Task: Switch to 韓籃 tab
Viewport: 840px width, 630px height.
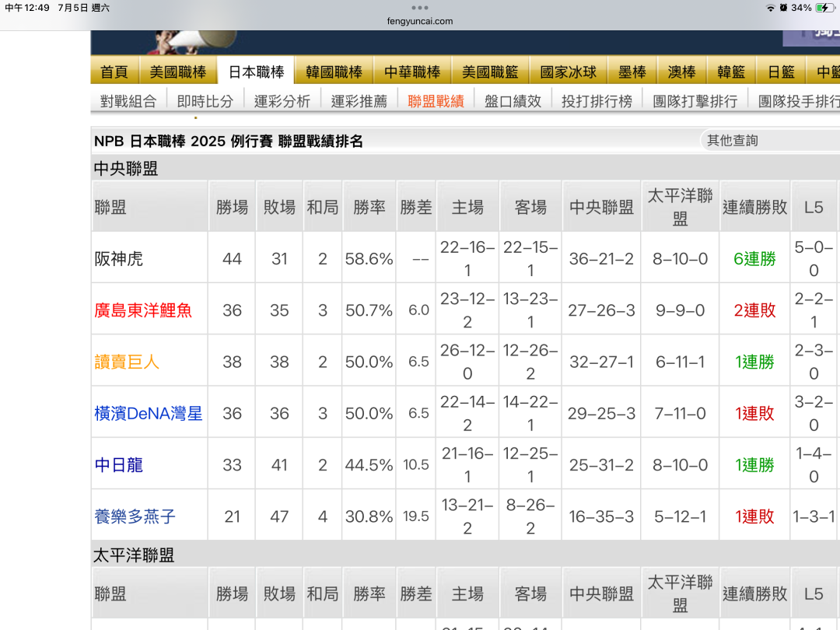Action: pyautogui.click(x=730, y=72)
